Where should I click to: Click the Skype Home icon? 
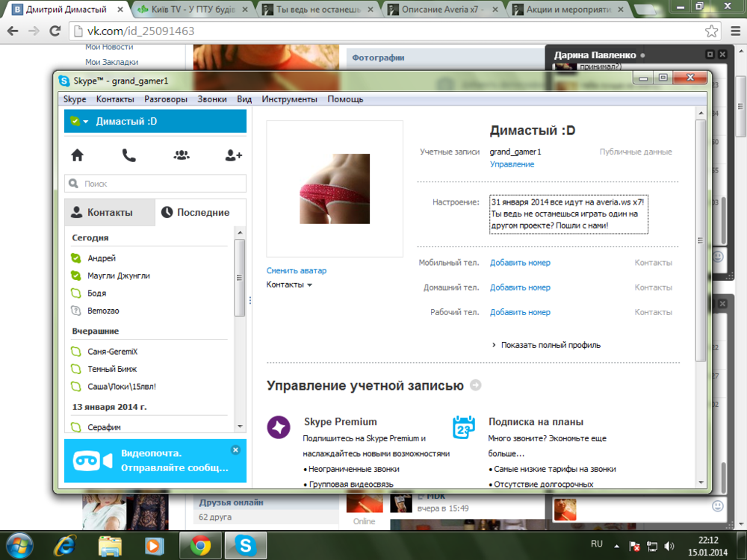coord(77,155)
